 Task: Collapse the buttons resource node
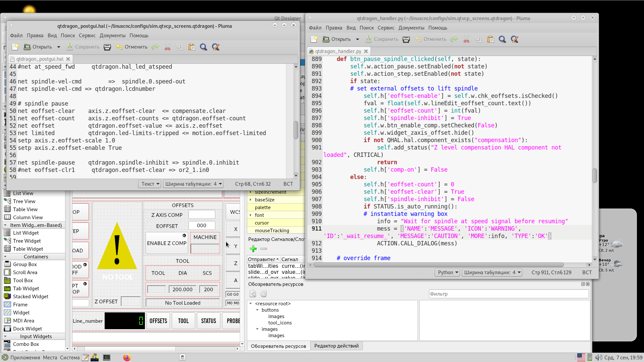(257, 310)
